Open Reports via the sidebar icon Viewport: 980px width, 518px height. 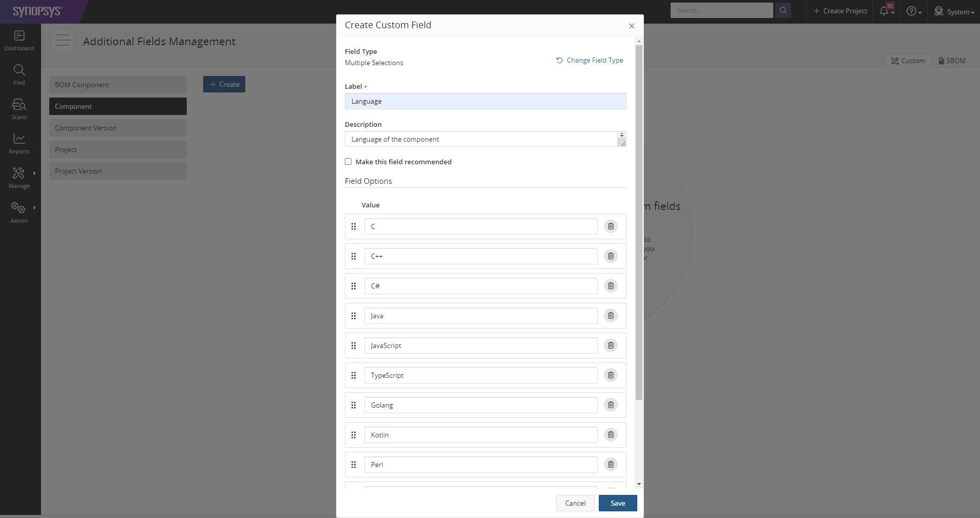coord(19,143)
